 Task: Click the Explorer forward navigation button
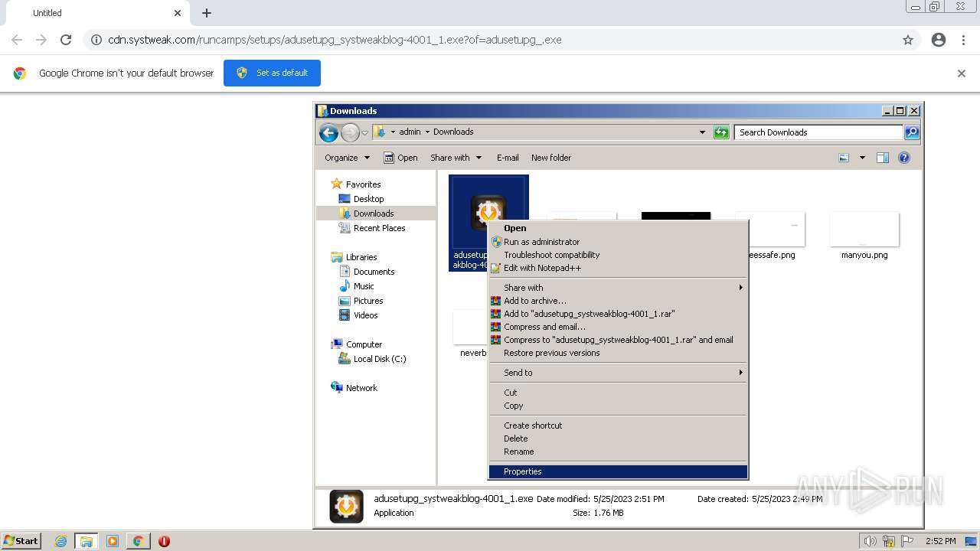[x=350, y=133]
